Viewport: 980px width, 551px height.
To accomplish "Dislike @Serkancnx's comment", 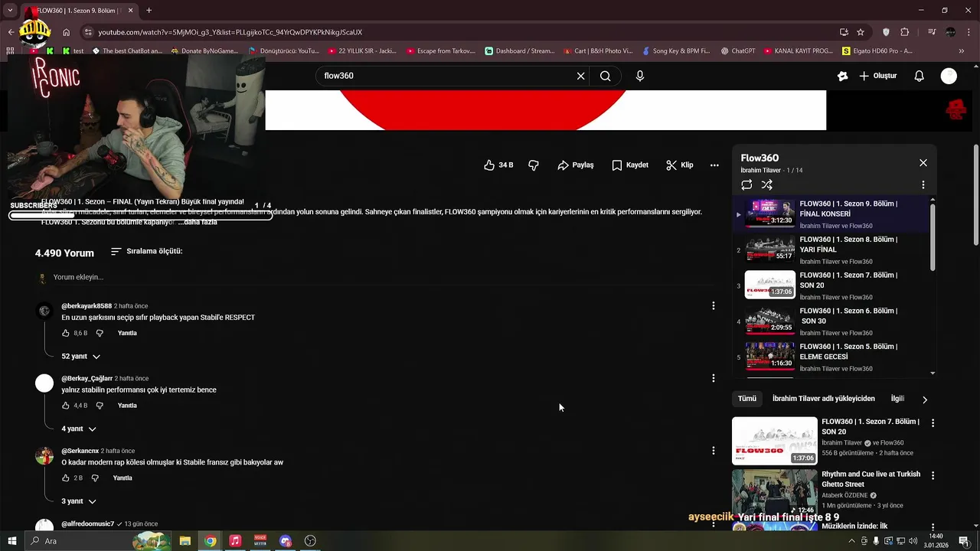I will [95, 478].
